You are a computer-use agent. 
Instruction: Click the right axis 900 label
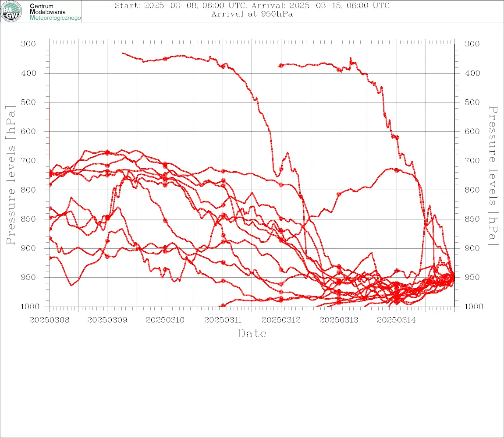(472, 248)
